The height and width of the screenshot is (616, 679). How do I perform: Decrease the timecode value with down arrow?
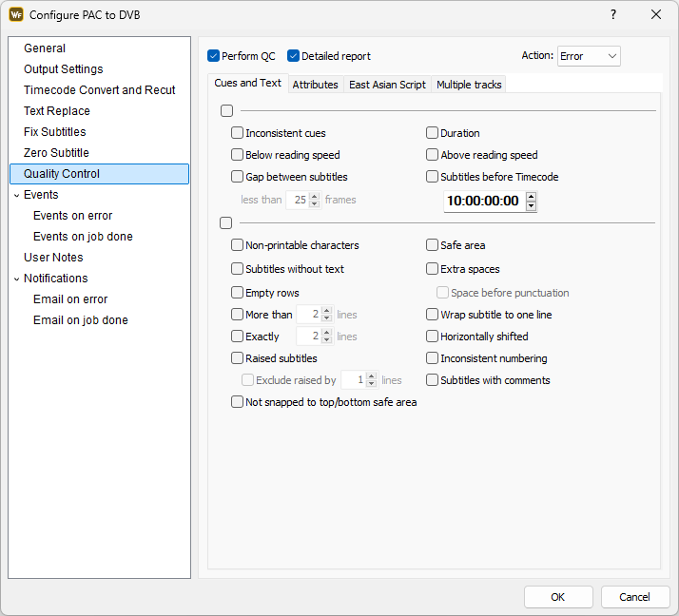[x=531, y=205]
